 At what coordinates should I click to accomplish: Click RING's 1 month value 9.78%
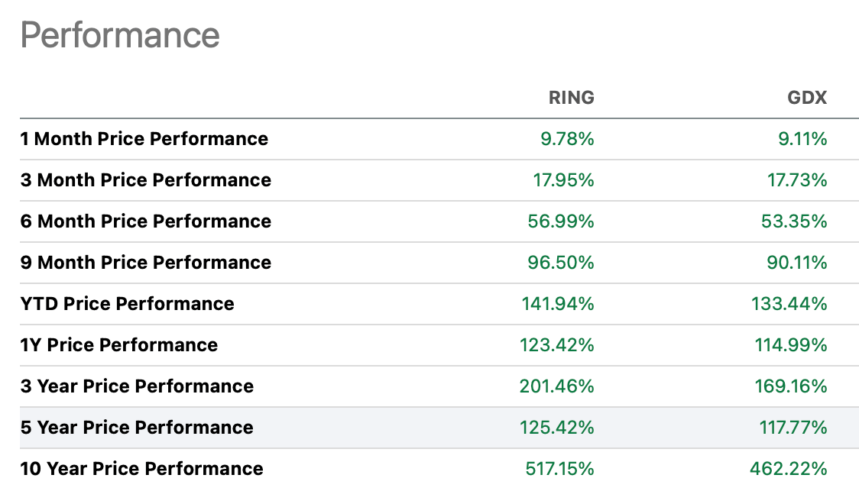coord(566,139)
